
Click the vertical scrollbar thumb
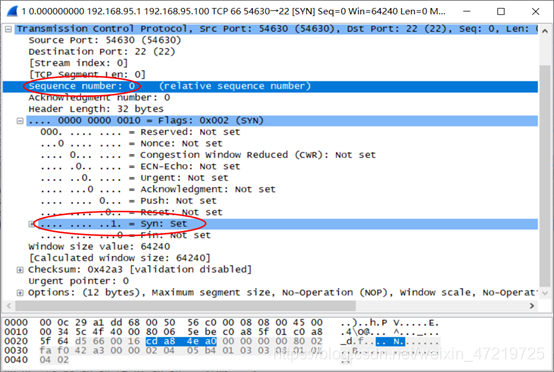coord(544,175)
